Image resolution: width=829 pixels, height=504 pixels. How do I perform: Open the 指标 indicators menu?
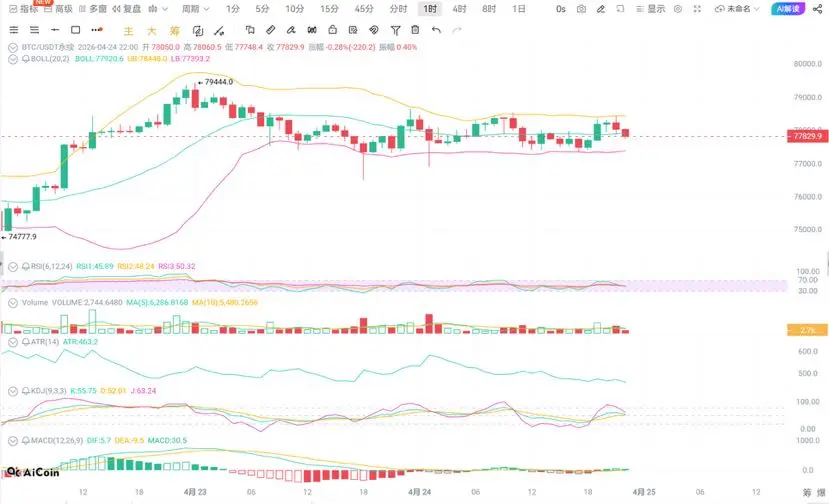[x=24, y=9]
